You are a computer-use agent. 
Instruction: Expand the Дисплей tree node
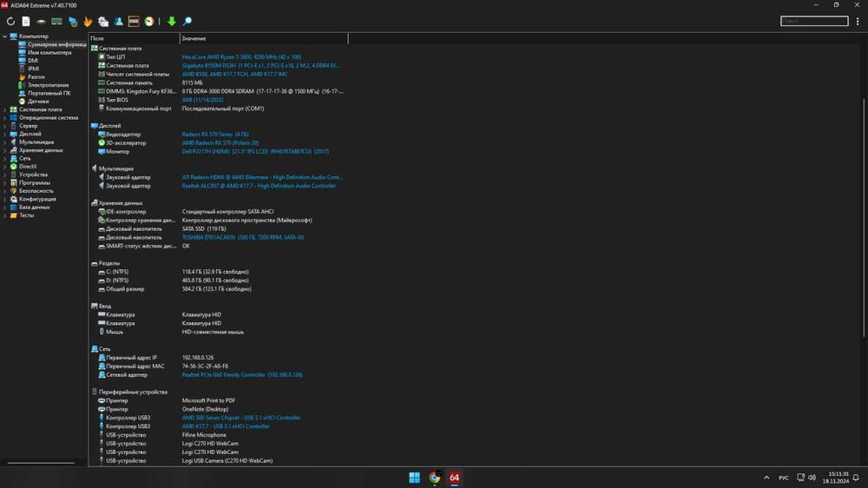(5, 134)
